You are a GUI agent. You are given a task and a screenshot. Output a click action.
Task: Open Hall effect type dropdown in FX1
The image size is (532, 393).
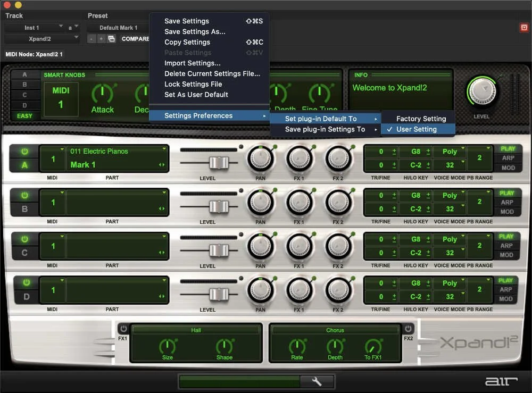(x=196, y=330)
